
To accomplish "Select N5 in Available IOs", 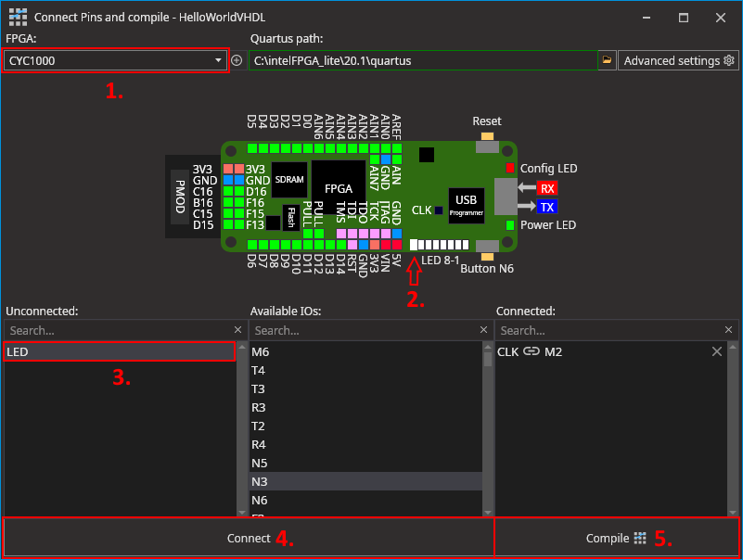I will click(x=365, y=463).
